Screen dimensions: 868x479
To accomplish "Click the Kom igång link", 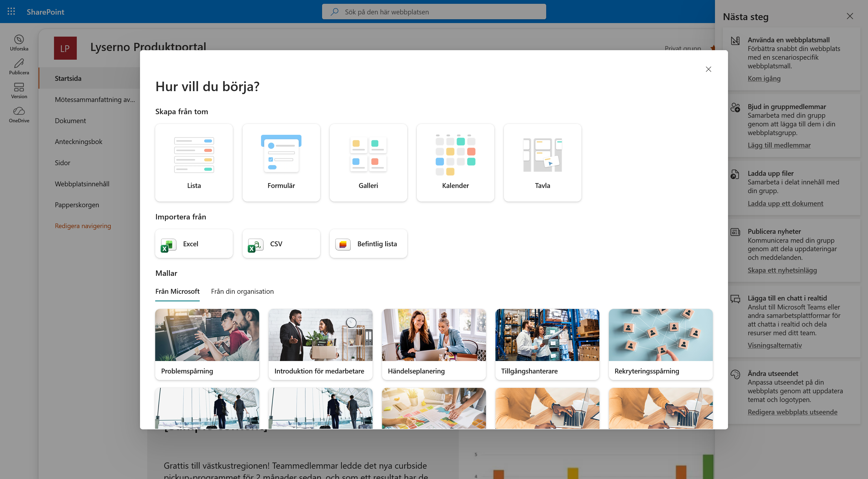I will (x=764, y=78).
